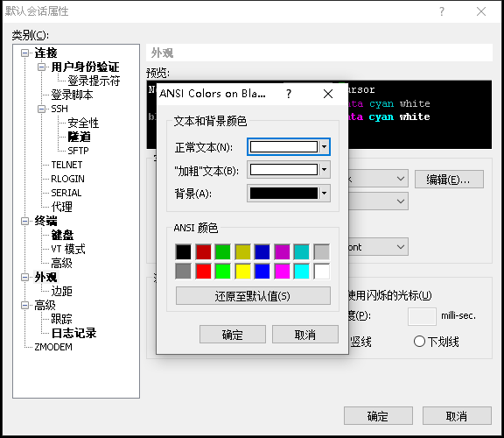Select the bright red ANSI color swatch
The image size is (504, 438).
point(204,271)
